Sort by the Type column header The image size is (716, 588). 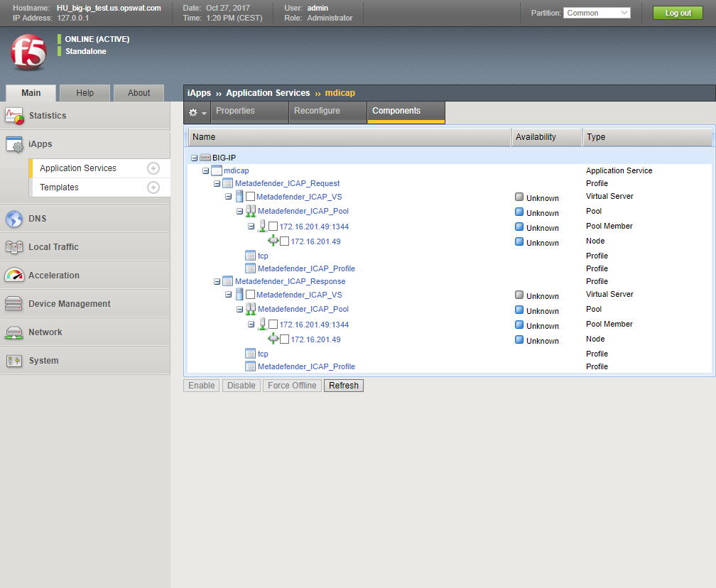pyautogui.click(x=647, y=137)
